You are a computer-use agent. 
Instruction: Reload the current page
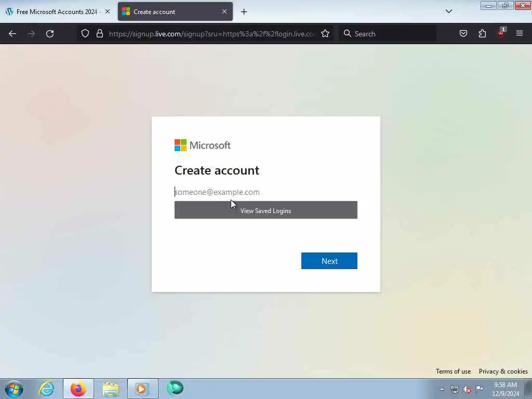pos(50,34)
